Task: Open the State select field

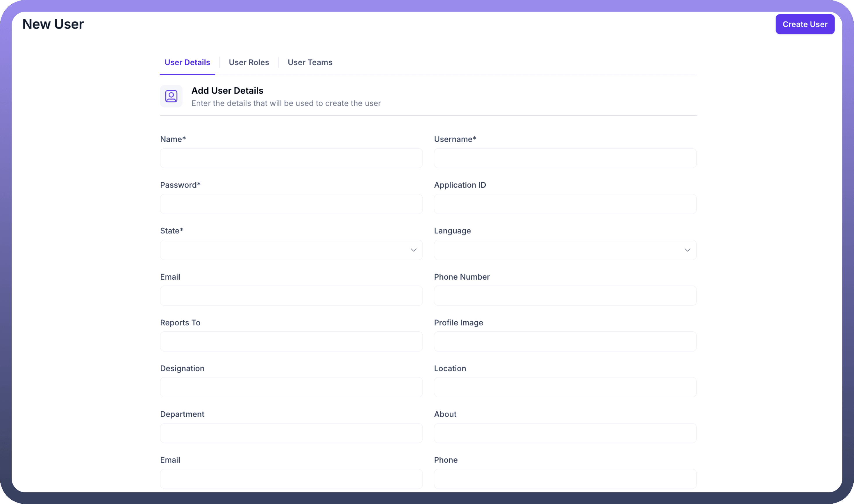Action: [285, 250]
